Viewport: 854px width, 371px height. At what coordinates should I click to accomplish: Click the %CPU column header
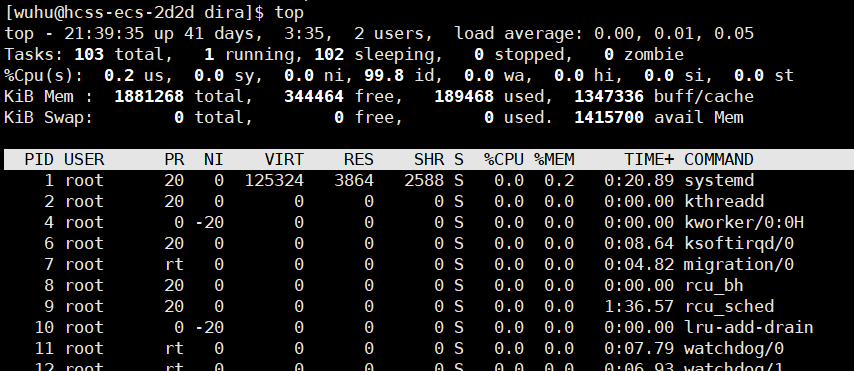pyautogui.click(x=504, y=159)
